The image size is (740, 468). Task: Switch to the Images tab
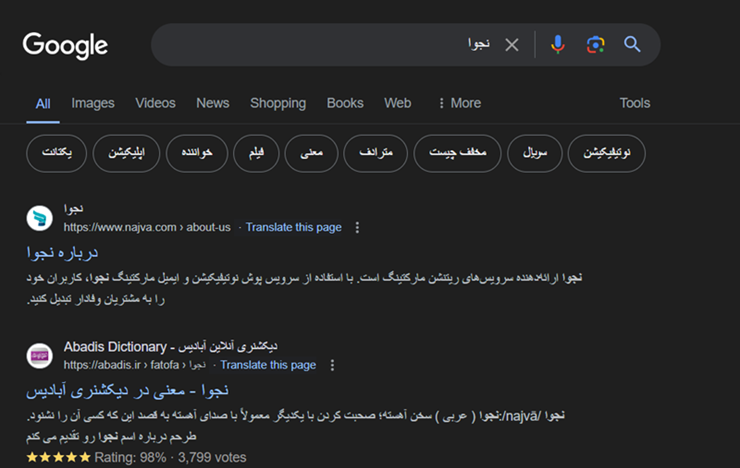tap(93, 103)
